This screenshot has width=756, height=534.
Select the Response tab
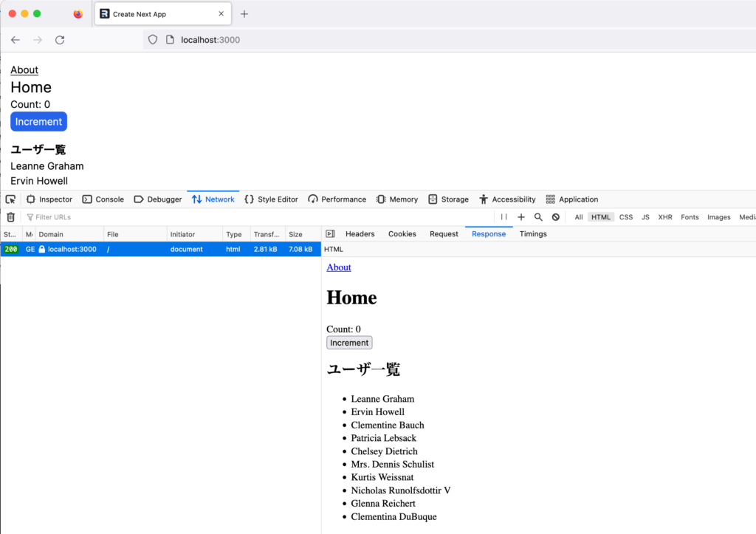(x=489, y=234)
